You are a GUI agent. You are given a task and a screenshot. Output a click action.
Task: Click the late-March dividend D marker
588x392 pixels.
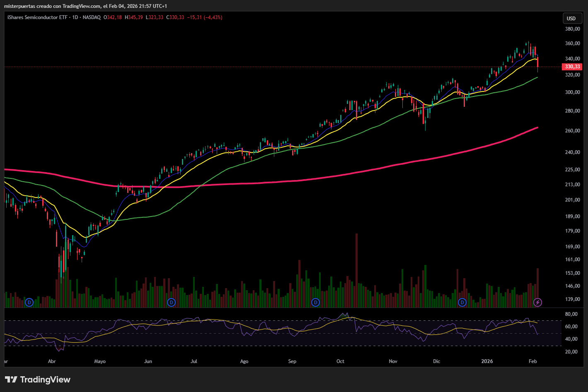pyautogui.click(x=29, y=303)
